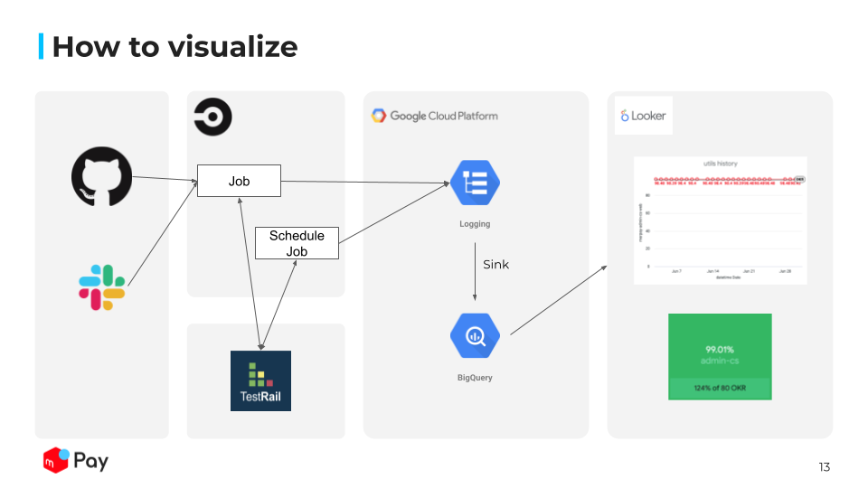Select the Schedule Job box
This screenshot has width=868, height=488.
click(x=297, y=243)
